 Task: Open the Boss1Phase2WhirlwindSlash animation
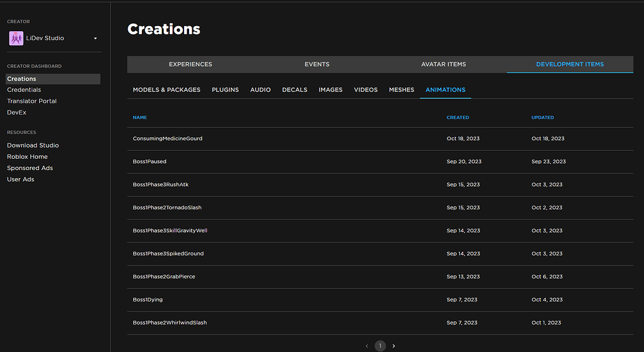click(380, 323)
